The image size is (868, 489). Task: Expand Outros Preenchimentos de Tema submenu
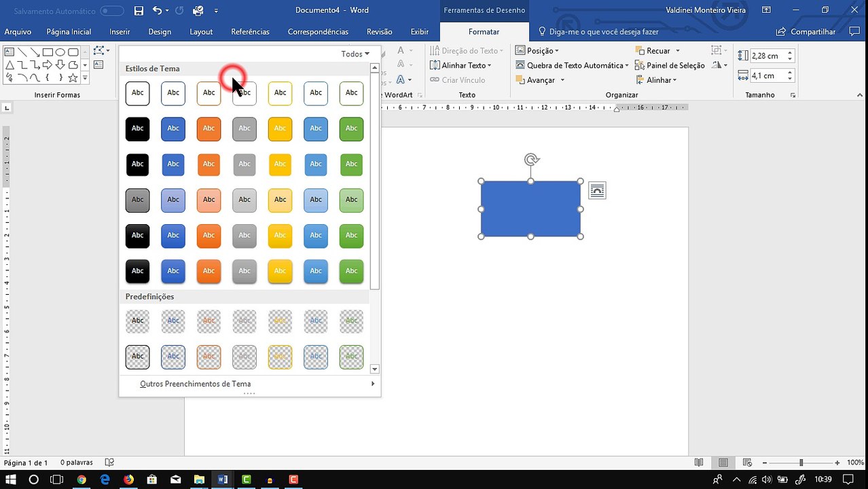pyautogui.click(x=249, y=384)
